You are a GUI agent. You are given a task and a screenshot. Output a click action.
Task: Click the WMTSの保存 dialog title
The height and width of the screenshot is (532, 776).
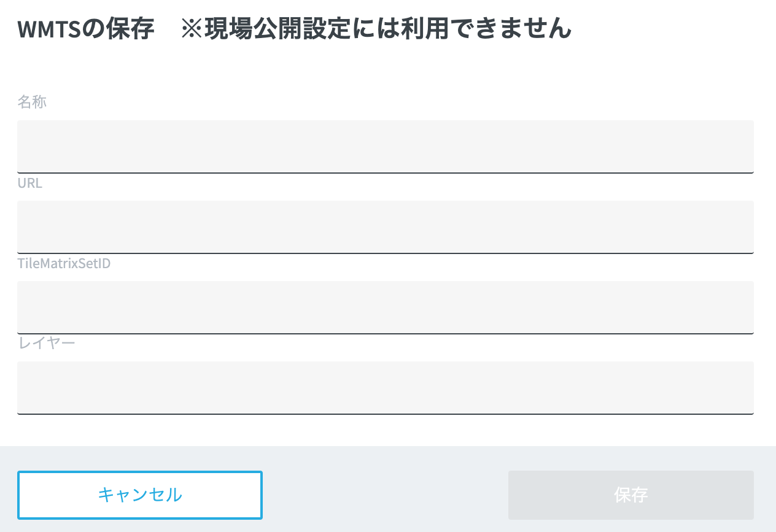[85, 29]
